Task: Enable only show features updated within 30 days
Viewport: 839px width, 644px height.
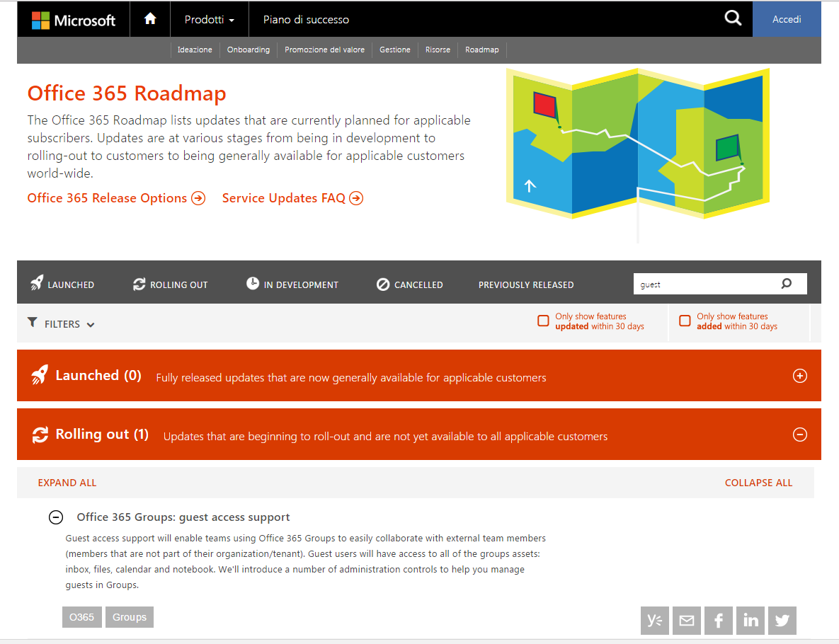Action: click(543, 321)
